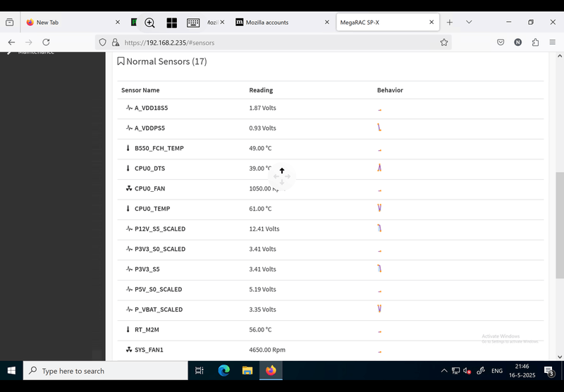Expand the list all tabs dropdown
The height and width of the screenshot is (392, 564).
(x=469, y=23)
